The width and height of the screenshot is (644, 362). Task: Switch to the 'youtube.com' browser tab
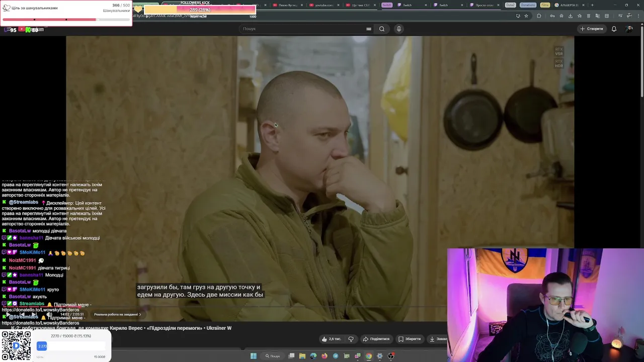coord(324,5)
